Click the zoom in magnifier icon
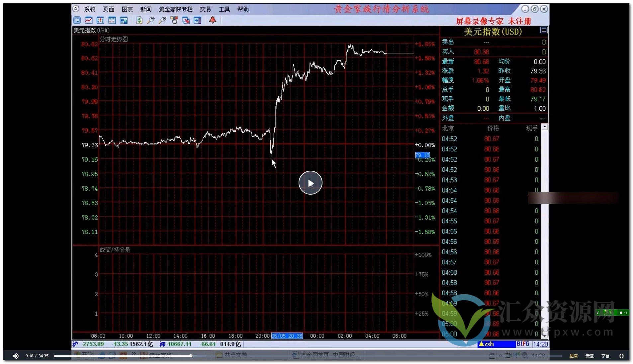633x364 pixels. coord(151,21)
